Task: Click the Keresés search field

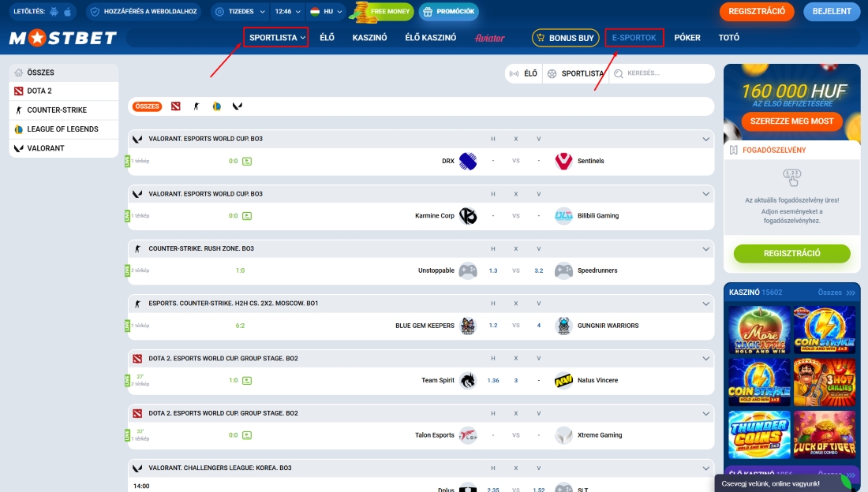Action: tap(661, 73)
